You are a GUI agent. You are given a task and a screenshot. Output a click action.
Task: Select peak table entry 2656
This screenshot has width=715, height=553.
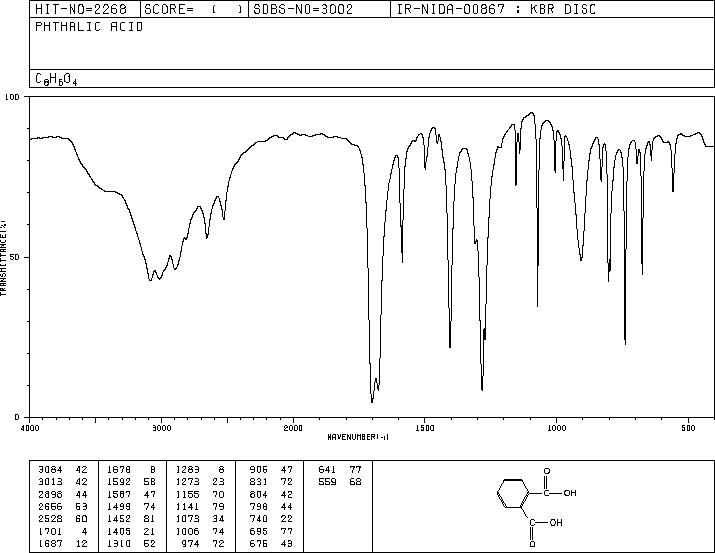click(x=50, y=506)
